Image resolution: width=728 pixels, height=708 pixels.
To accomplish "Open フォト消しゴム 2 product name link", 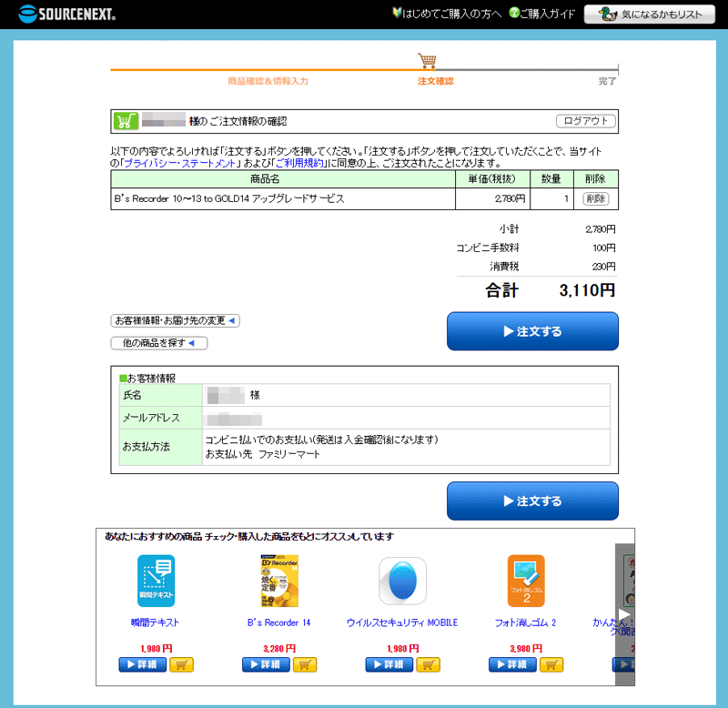I will [x=525, y=622].
